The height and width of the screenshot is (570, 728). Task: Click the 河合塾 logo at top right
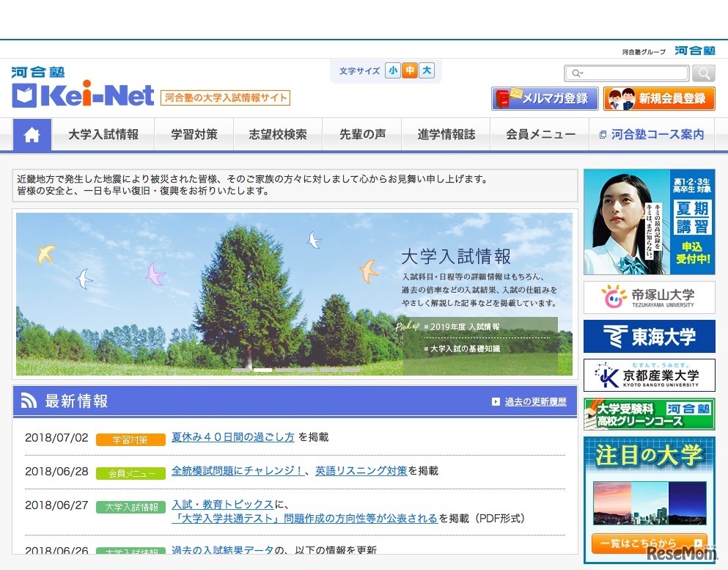click(x=694, y=51)
